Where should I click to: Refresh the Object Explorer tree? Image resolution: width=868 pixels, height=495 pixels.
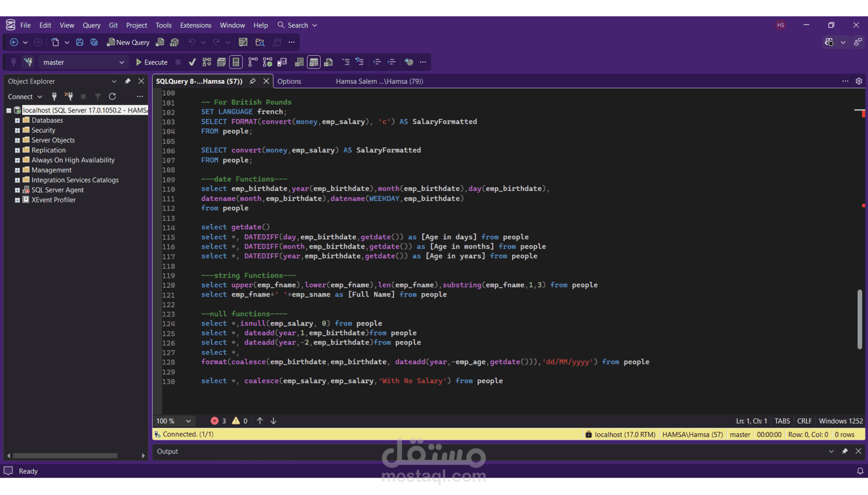tap(112, 96)
